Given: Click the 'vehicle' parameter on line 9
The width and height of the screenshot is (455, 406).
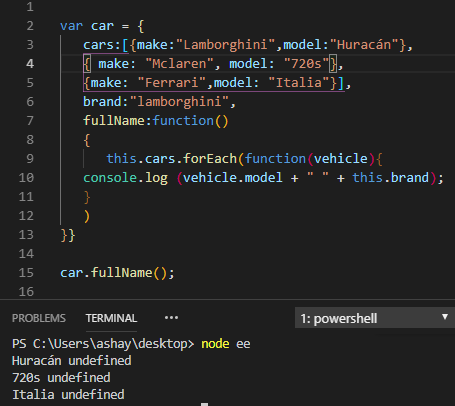Looking at the screenshot, I should click(341, 159).
